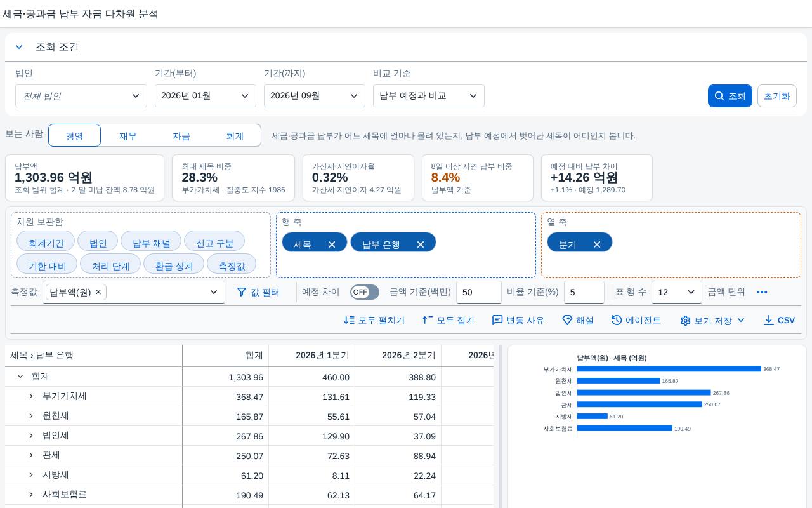Viewport: 812px width, 508px height.
Task: Open the 에이전트 history button
Action: [x=636, y=321]
